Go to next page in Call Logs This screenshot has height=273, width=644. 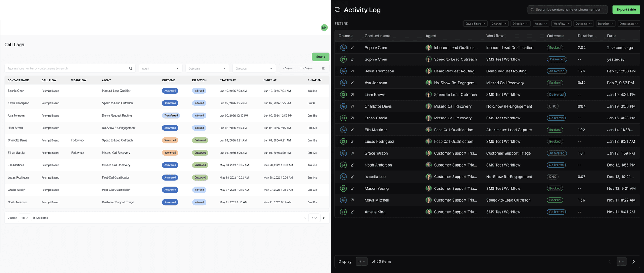click(x=324, y=218)
